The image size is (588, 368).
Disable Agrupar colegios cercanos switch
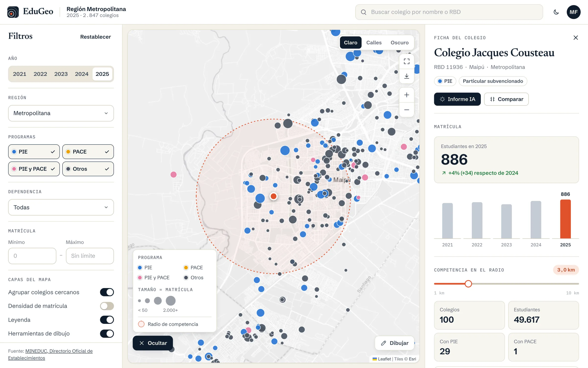pyautogui.click(x=107, y=292)
